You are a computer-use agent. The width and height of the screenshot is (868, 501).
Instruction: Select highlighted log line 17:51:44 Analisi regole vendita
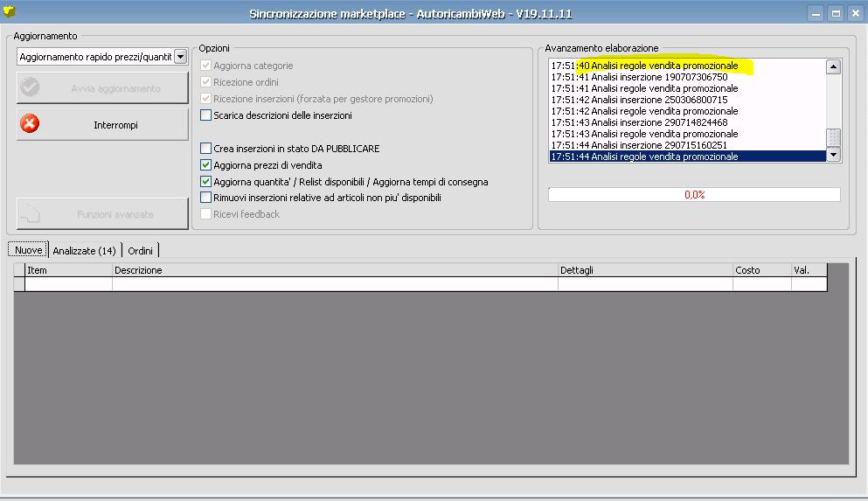[x=688, y=157]
